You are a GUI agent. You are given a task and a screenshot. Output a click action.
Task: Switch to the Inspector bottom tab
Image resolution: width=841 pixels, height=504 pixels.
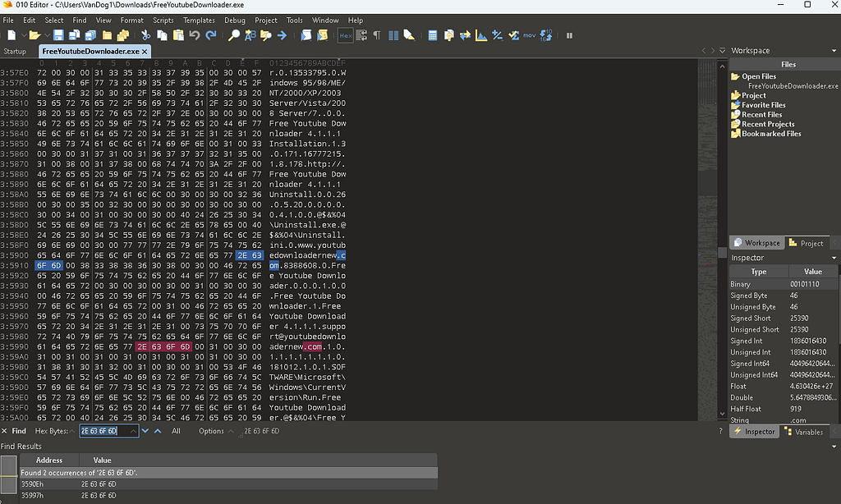pos(754,432)
